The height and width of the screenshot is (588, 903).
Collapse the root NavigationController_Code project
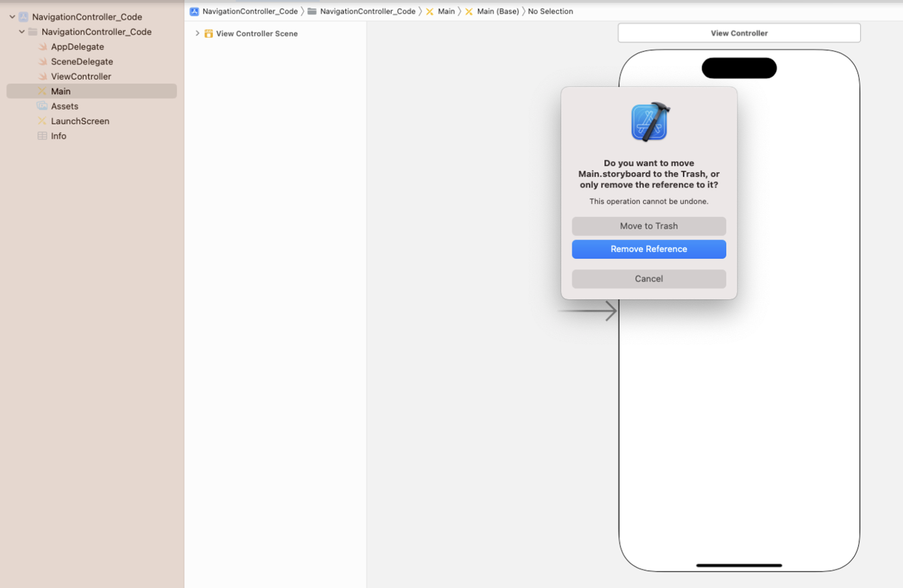coord(12,17)
